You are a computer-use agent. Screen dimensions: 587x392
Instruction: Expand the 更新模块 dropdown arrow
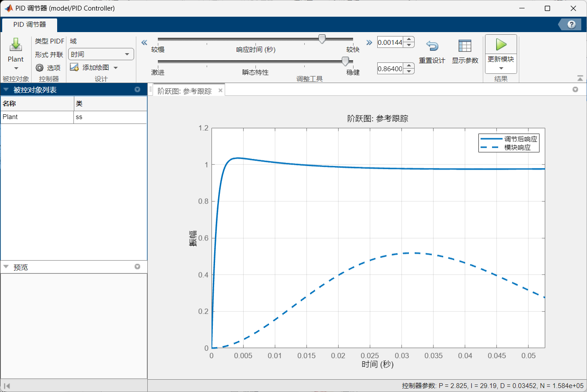tap(501, 68)
